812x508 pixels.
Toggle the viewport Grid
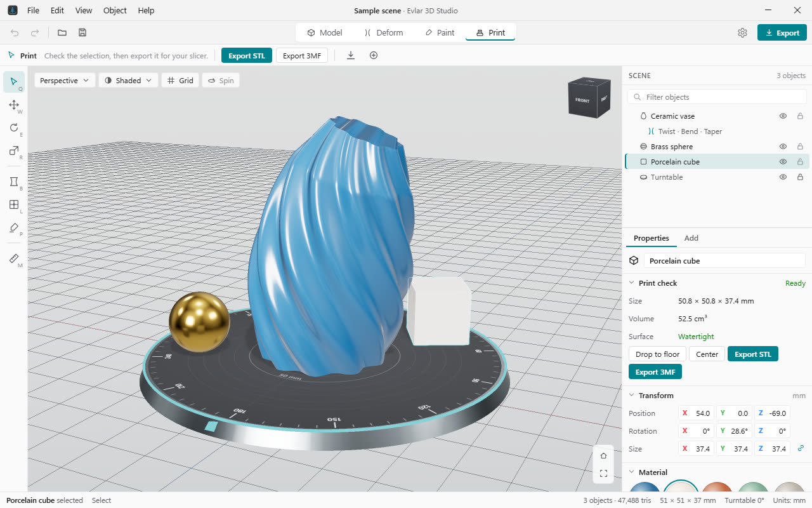(x=180, y=81)
